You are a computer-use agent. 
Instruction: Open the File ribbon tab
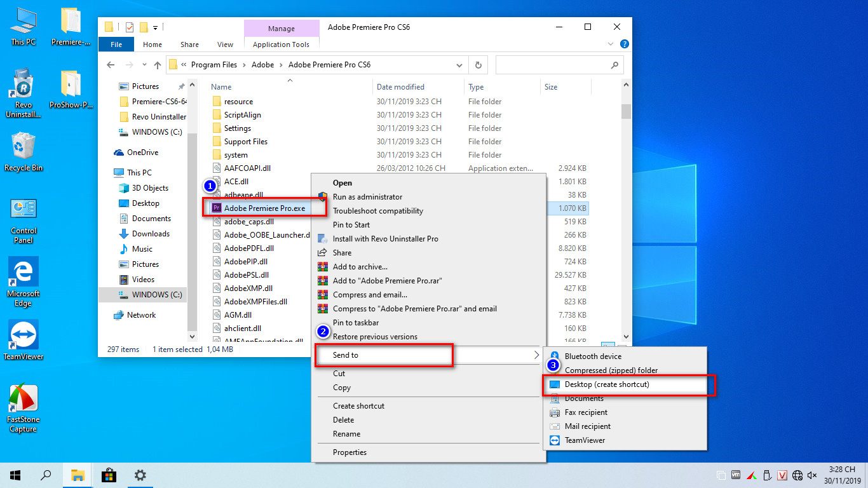tap(116, 44)
